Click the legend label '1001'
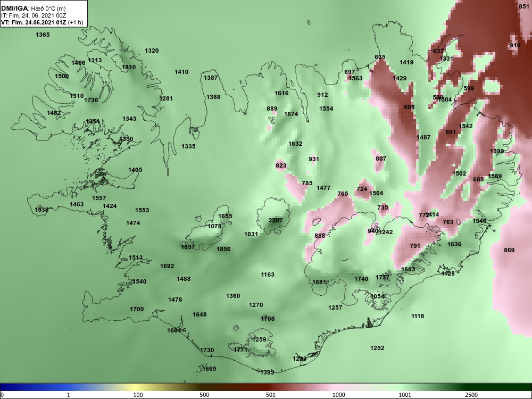Image resolution: width=532 pixels, height=399 pixels. (x=405, y=395)
